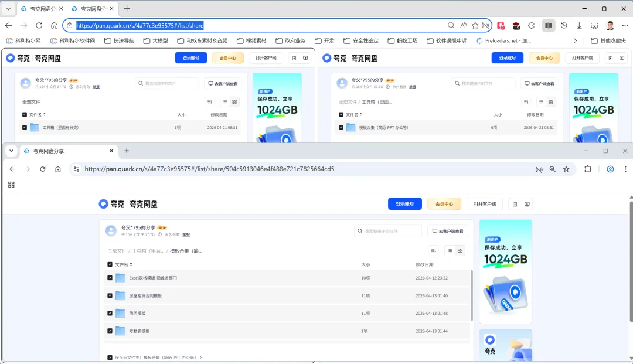Uncheck 工具箱 folder checkbox in left pane
This screenshot has width=633, height=364.
point(25,128)
